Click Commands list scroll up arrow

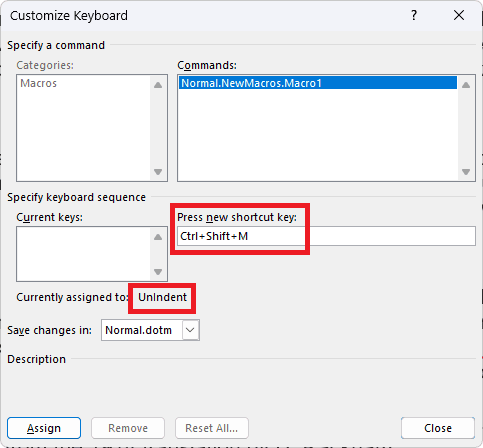click(x=466, y=85)
